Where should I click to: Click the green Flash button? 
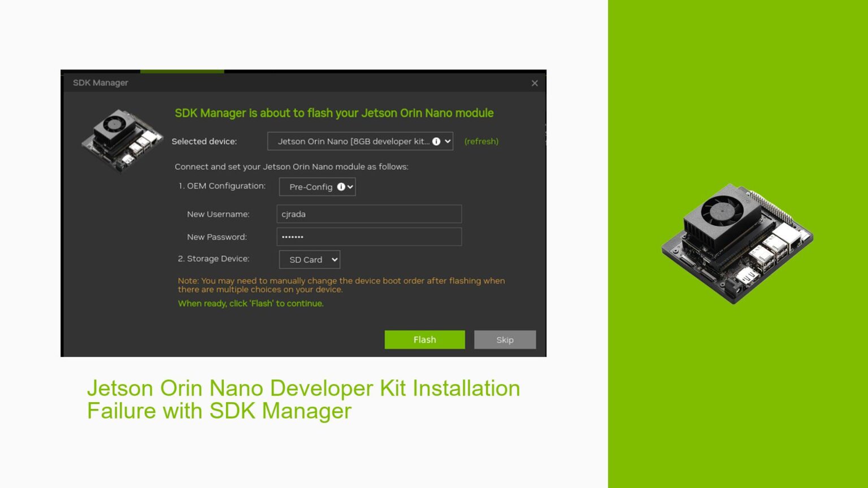click(425, 339)
